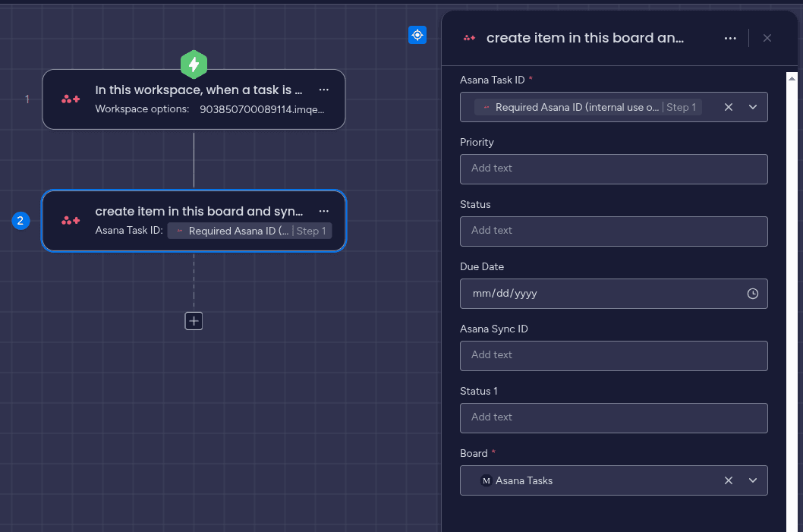Open the three-dot menu in the panel header
The image size is (803, 532).
[729, 38]
